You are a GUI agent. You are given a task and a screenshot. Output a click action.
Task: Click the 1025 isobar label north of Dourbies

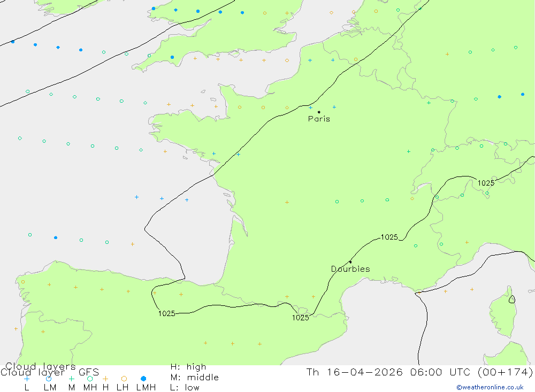(389, 237)
